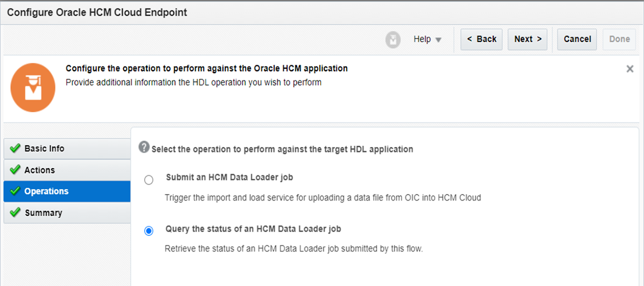Select Submit an HCM Data Loader job
The height and width of the screenshot is (286, 644).
(x=149, y=180)
